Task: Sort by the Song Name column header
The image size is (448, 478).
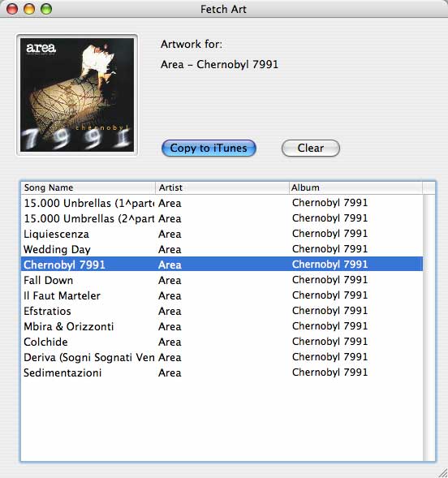Action: pos(88,187)
